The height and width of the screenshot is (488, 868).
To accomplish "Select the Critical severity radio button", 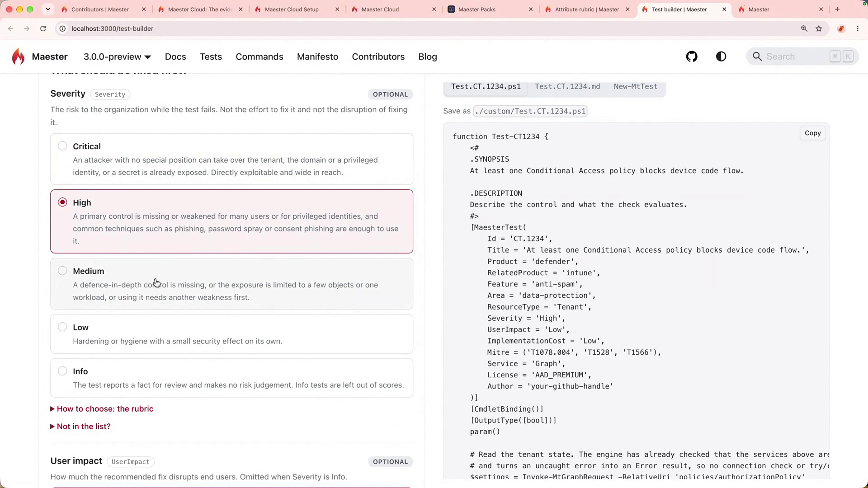I will (62, 146).
